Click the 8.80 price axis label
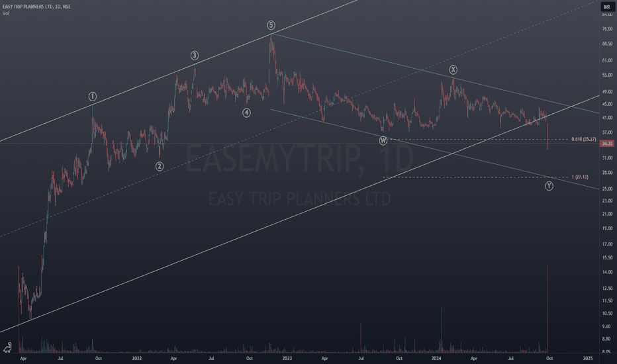Image resolution: width=617 pixels, height=364 pixels. (607, 339)
